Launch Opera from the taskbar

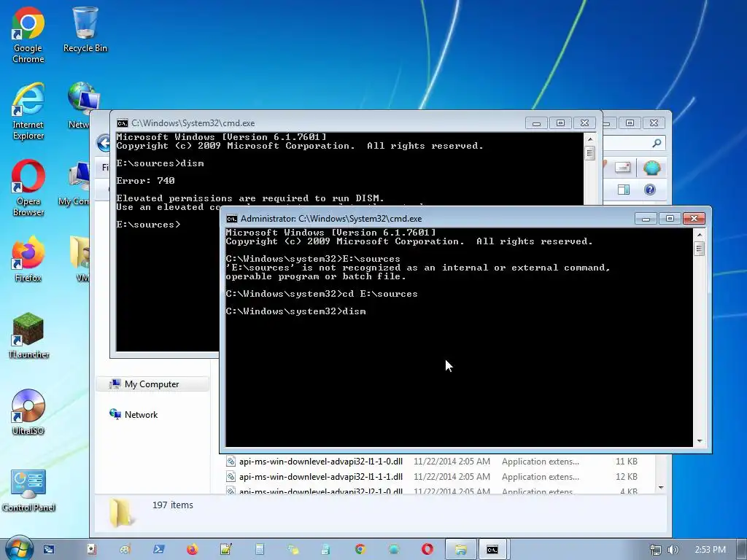427,550
